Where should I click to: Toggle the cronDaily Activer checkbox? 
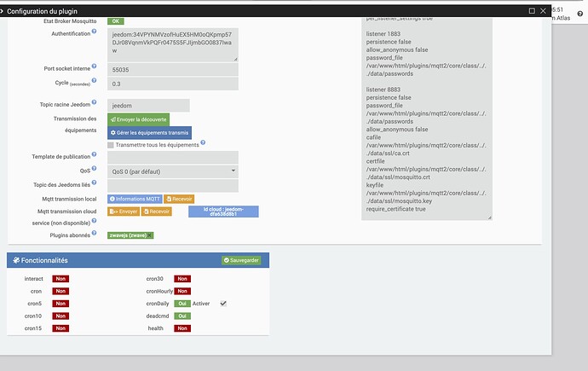click(223, 304)
